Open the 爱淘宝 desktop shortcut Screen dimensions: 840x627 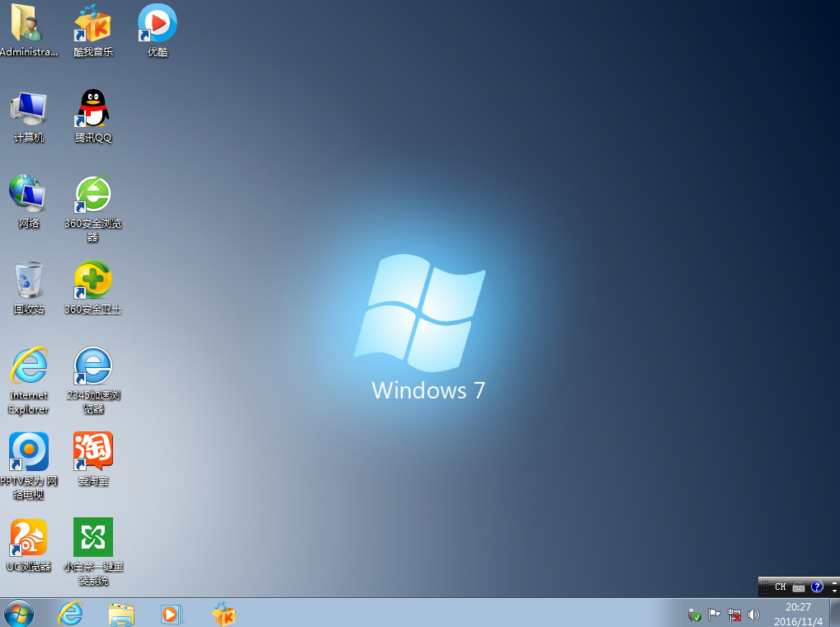92,459
